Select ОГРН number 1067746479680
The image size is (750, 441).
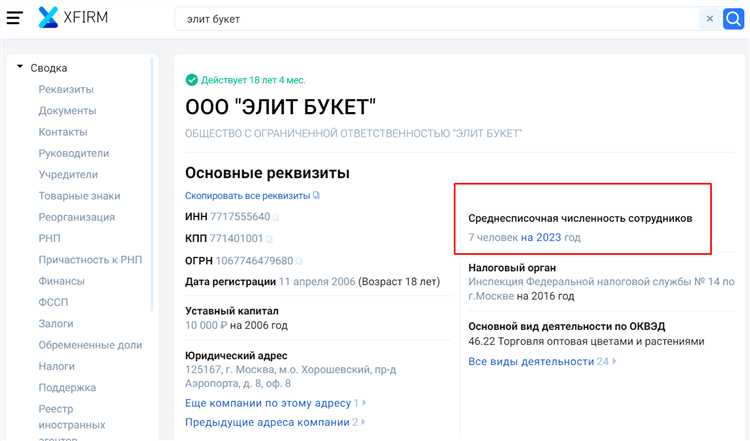point(254,261)
